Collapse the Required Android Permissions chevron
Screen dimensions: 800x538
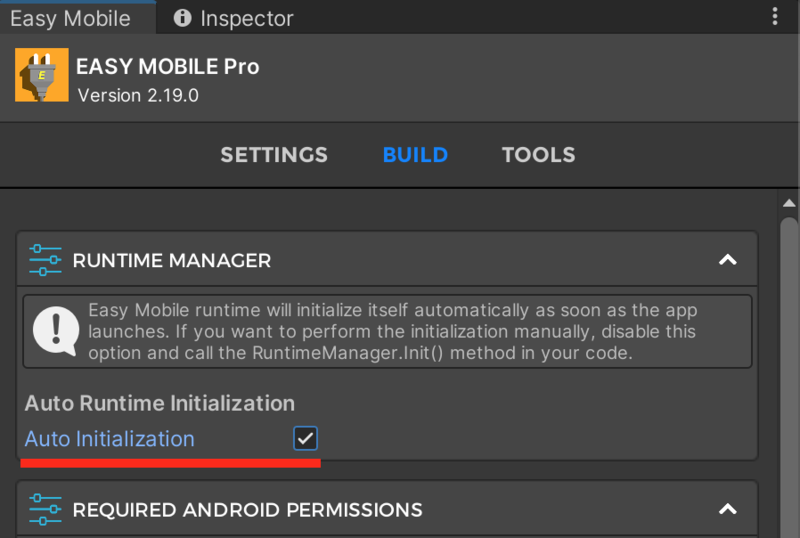(x=728, y=509)
